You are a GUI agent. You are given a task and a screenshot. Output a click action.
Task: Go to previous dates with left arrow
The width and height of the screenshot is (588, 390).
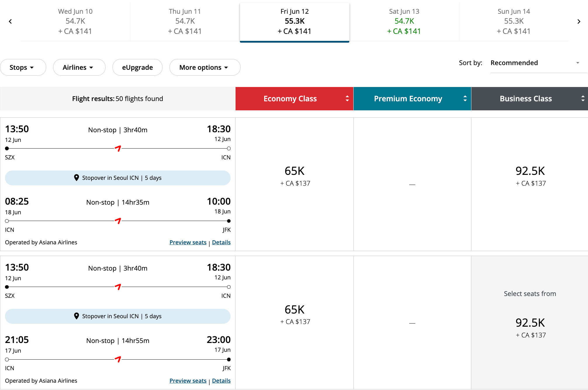pos(11,21)
